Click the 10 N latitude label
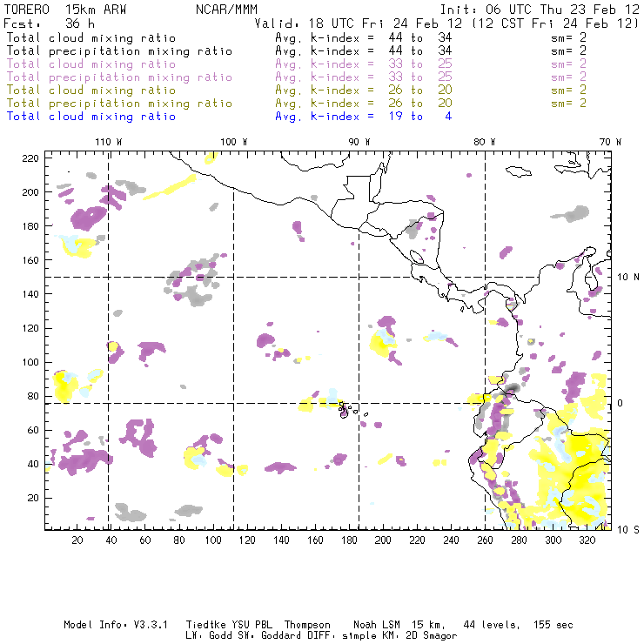Screen dimensions: 644x644 click(629, 277)
